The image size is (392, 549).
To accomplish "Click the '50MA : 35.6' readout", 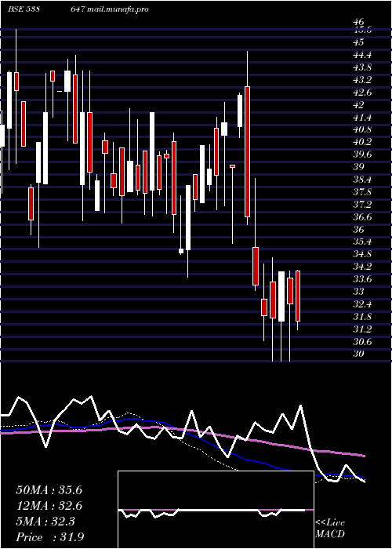I will point(49,490).
